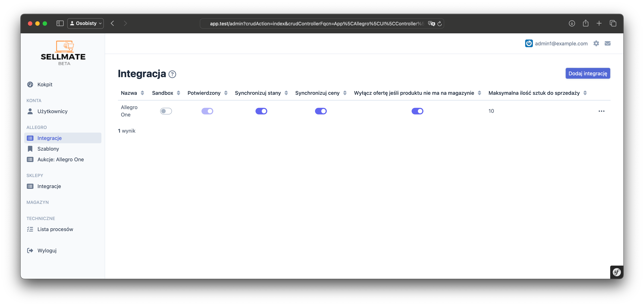The width and height of the screenshot is (644, 306).
Task: Click the Aukcje: Allegro One list icon
Action: coord(30,159)
